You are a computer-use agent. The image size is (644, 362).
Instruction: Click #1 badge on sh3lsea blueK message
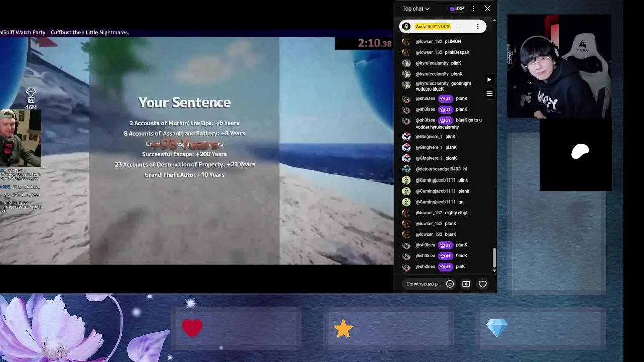(x=445, y=256)
